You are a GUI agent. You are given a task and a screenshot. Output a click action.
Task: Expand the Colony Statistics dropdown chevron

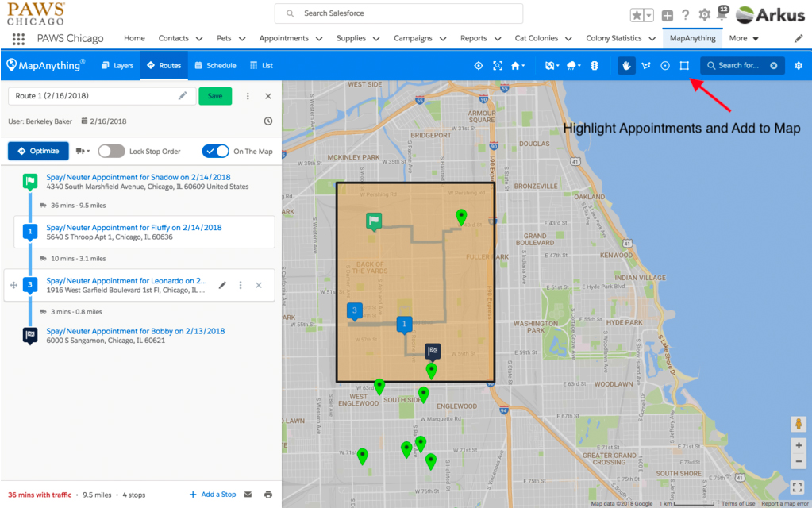pyautogui.click(x=652, y=39)
